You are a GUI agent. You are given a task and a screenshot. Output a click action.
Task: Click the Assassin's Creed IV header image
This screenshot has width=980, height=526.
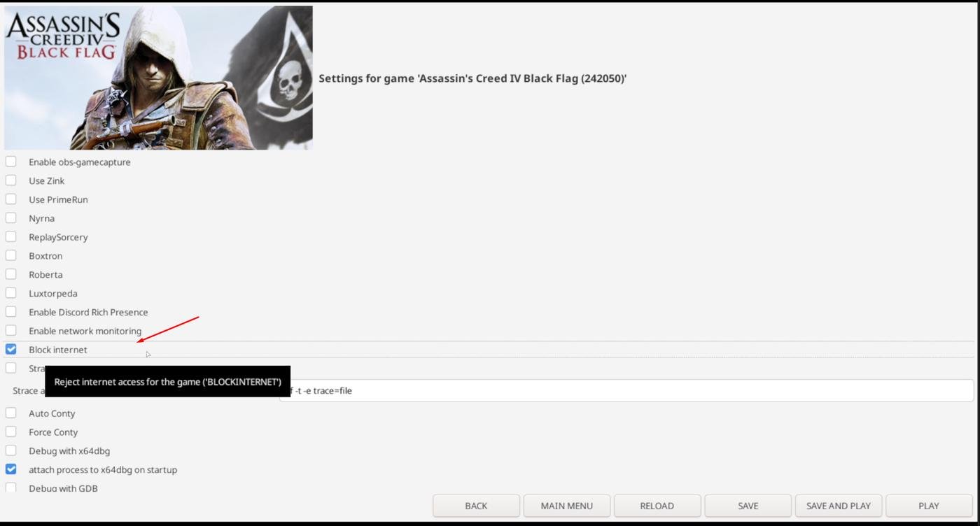coord(158,78)
